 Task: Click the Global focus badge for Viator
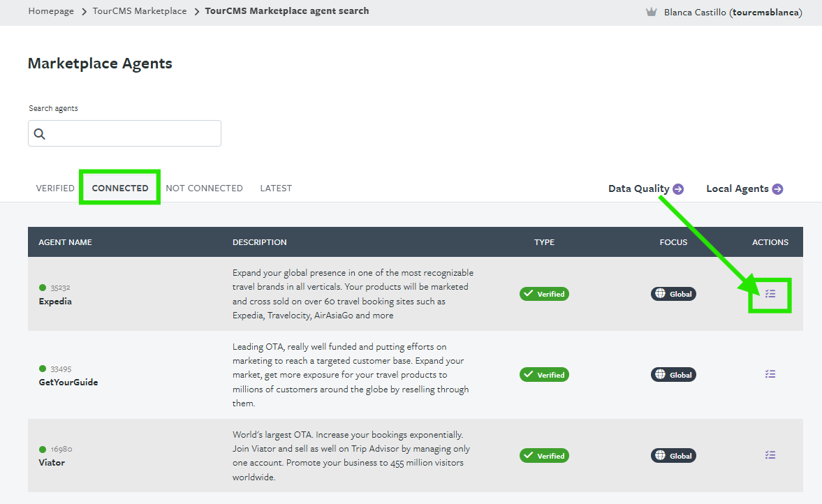673,456
